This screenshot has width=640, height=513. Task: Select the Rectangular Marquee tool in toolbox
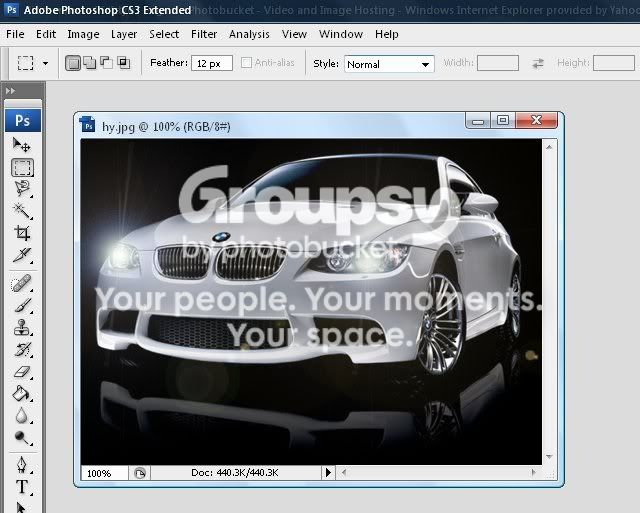22,168
